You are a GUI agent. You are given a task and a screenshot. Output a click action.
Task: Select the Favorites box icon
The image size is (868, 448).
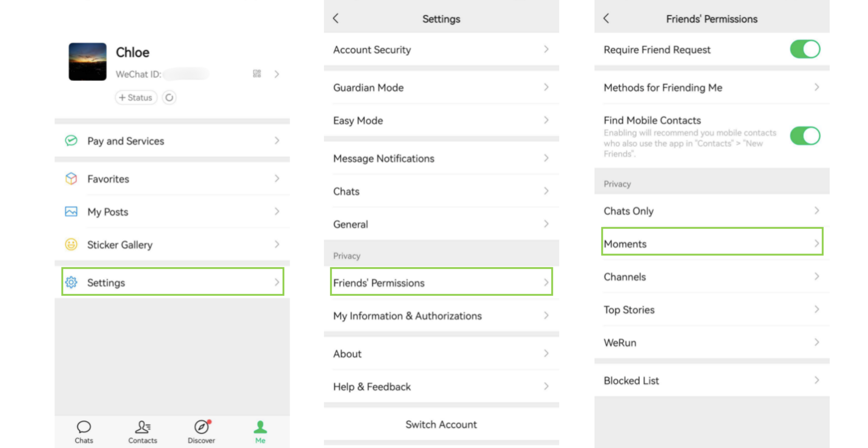(71, 179)
